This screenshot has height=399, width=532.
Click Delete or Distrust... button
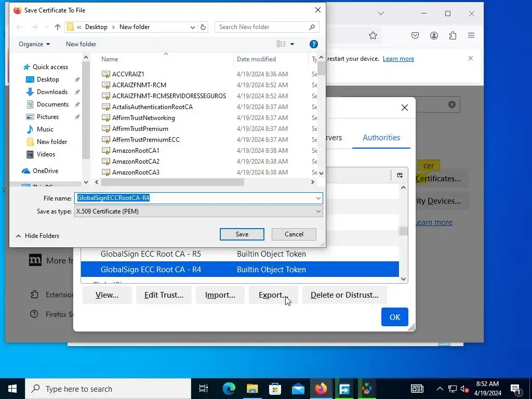click(x=344, y=295)
